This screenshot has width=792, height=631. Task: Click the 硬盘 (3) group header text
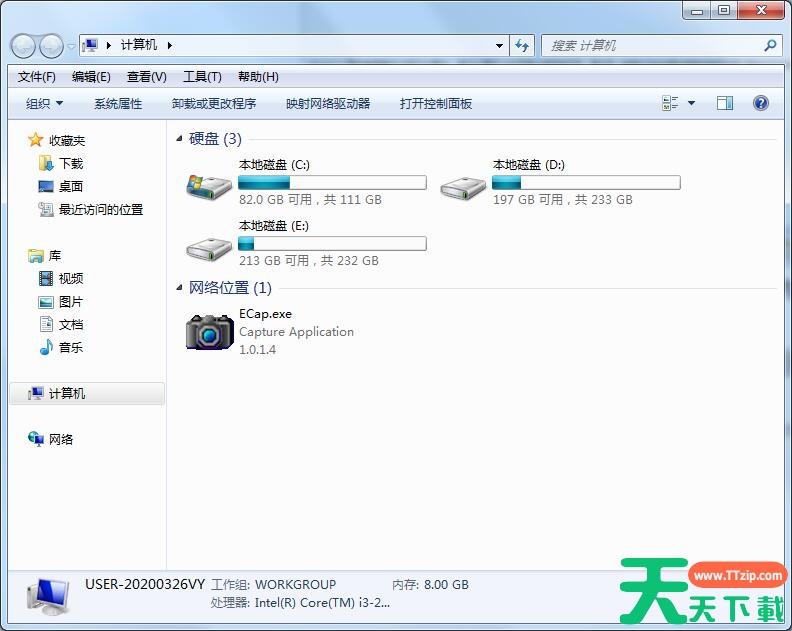tap(215, 138)
